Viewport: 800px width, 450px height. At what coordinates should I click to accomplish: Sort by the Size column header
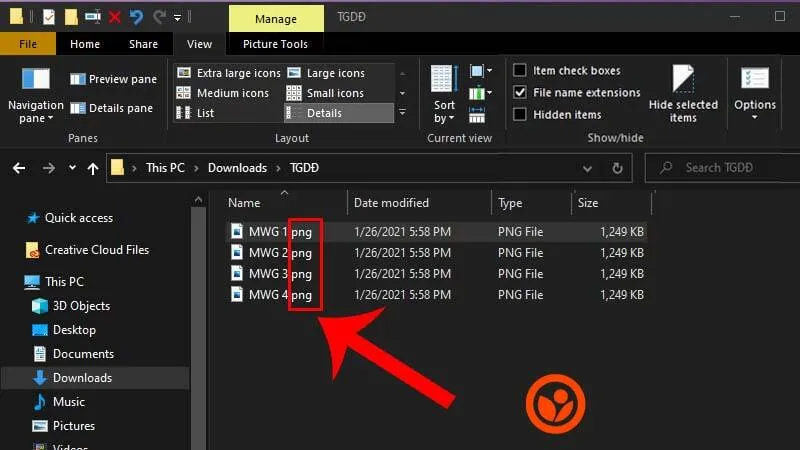(x=611, y=203)
